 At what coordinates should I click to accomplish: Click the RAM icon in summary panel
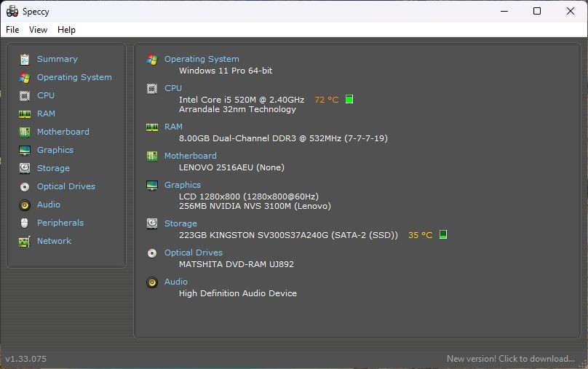coord(152,127)
